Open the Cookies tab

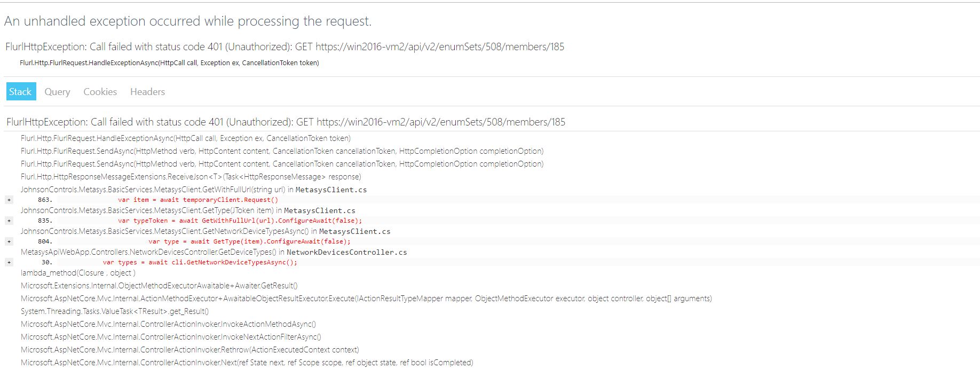(99, 91)
